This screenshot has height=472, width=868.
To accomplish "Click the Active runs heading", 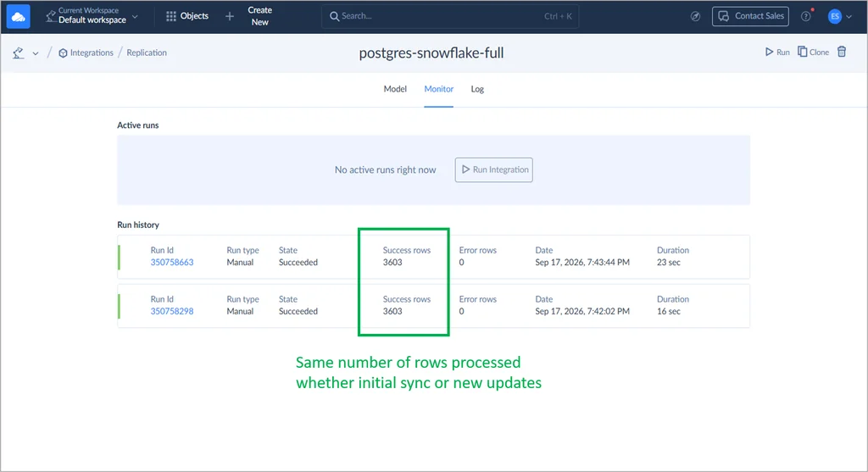I will (137, 125).
